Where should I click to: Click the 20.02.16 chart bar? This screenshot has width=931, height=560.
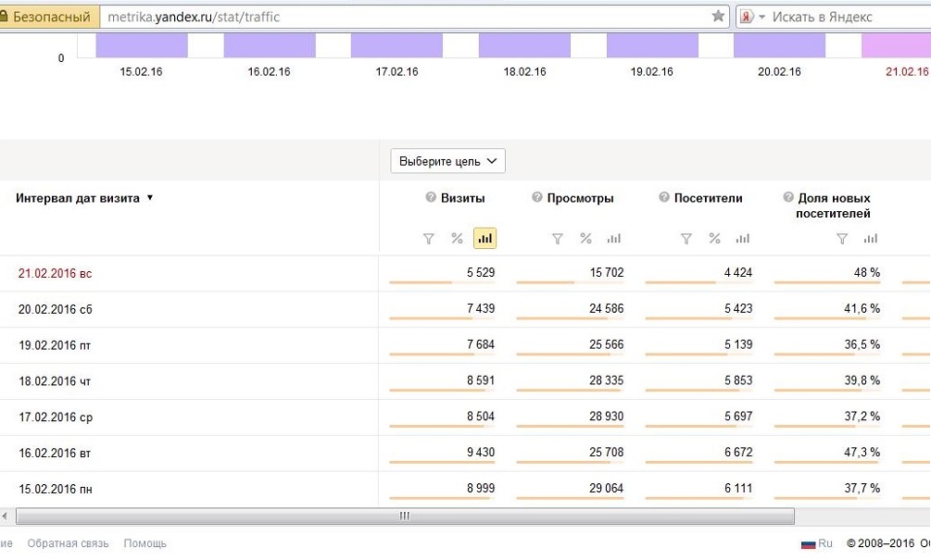point(780,45)
